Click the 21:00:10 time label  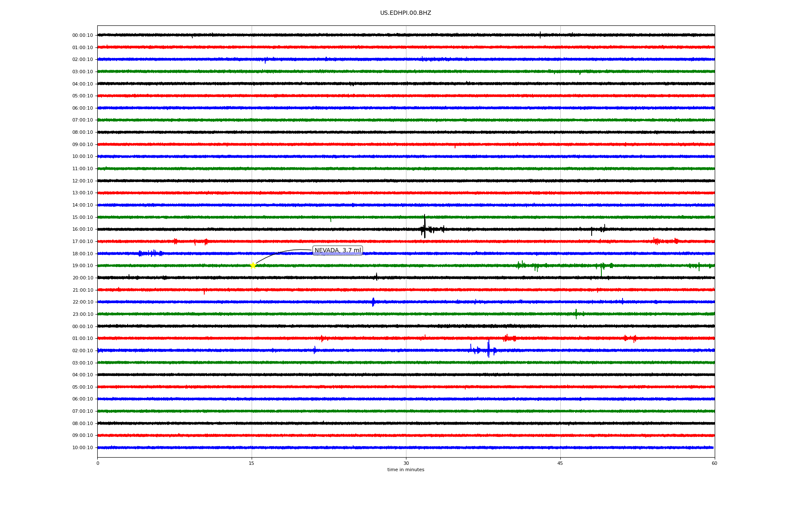pos(82,290)
